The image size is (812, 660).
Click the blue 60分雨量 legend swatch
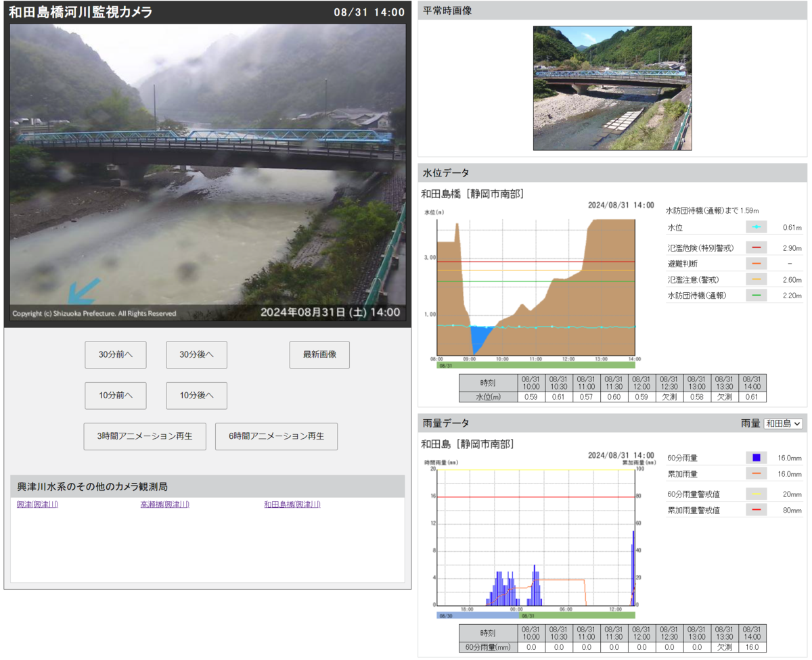coord(757,458)
